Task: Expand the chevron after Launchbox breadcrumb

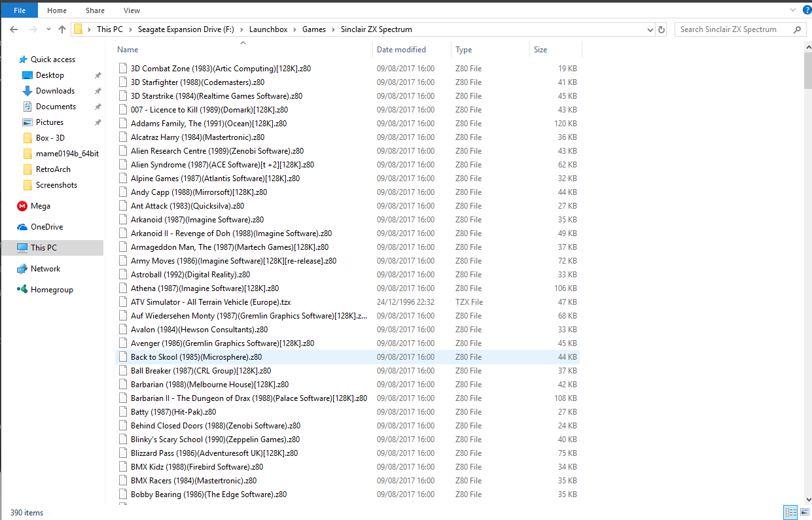Action: tap(295, 29)
